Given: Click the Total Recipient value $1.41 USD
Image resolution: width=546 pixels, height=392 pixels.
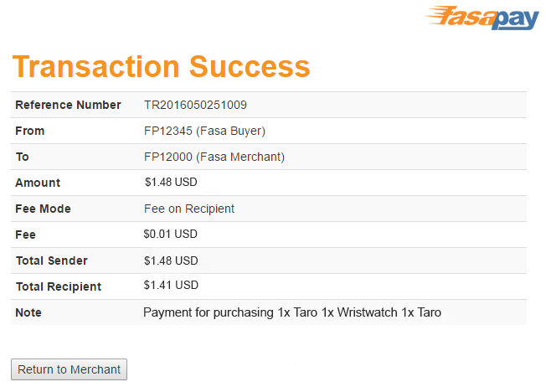Looking at the screenshot, I should 171,286.
